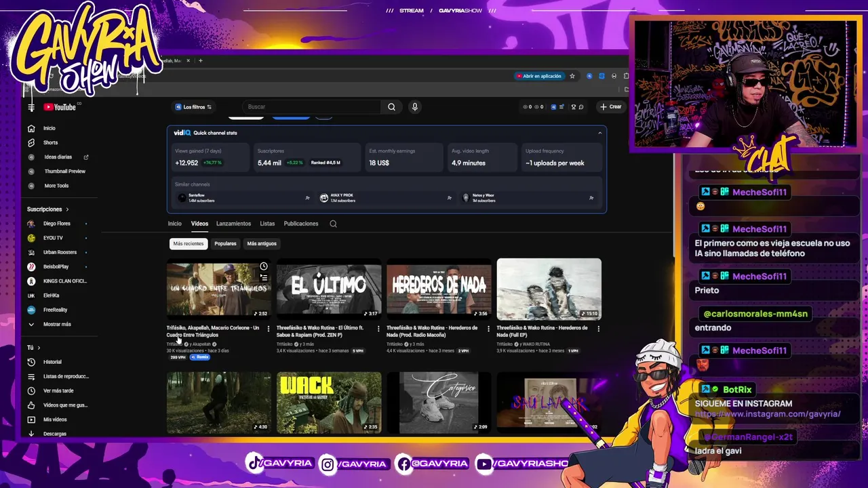Screen dimensions: 868x488
Task: Select the Populares filter chip
Action: coord(225,243)
